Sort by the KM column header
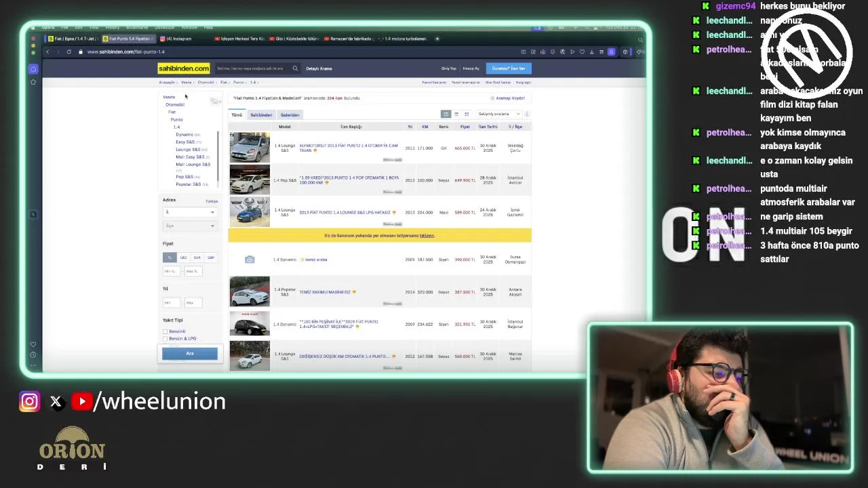This screenshot has height=488, width=868. (x=425, y=127)
